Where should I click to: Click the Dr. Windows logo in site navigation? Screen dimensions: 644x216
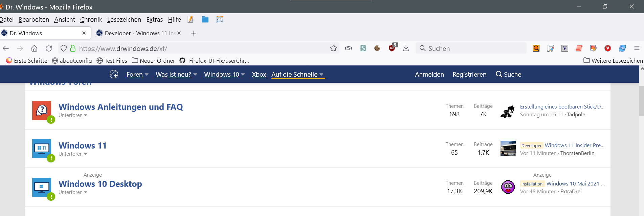click(x=114, y=74)
